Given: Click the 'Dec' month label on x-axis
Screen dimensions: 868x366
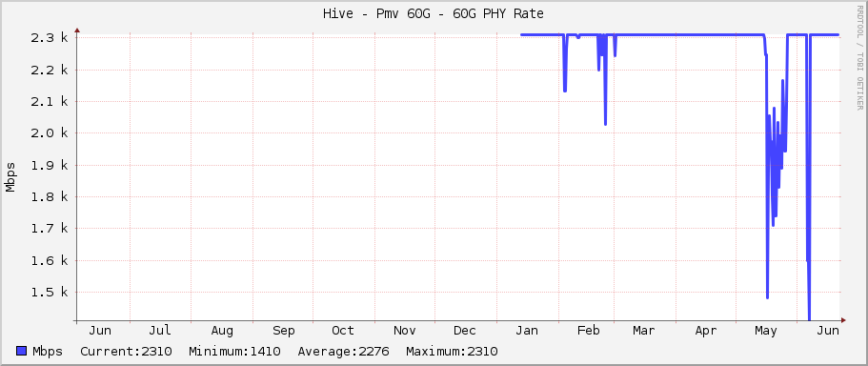Looking at the screenshot, I should click(464, 331).
